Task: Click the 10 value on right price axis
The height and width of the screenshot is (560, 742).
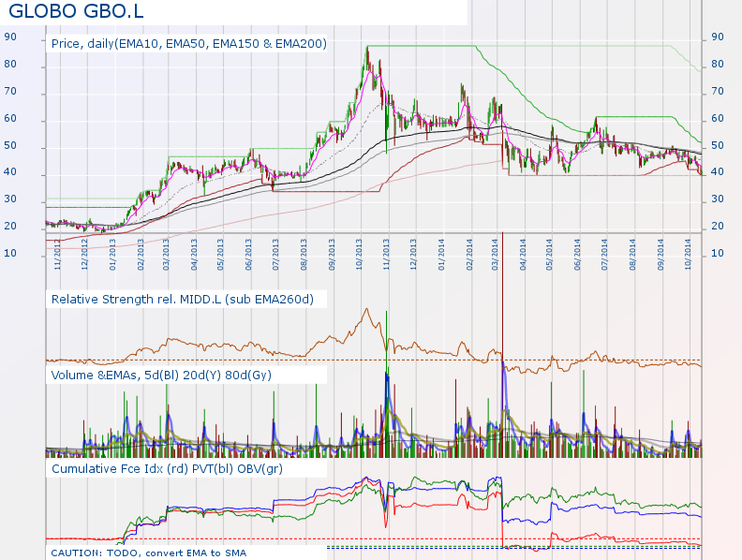Action: click(x=718, y=253)
